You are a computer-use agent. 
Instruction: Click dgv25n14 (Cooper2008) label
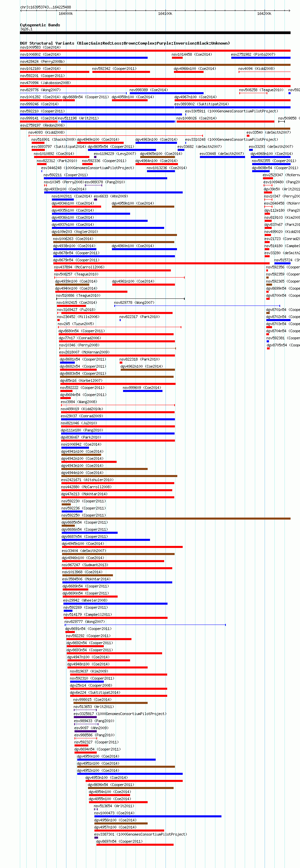click(x=91, y=685)
